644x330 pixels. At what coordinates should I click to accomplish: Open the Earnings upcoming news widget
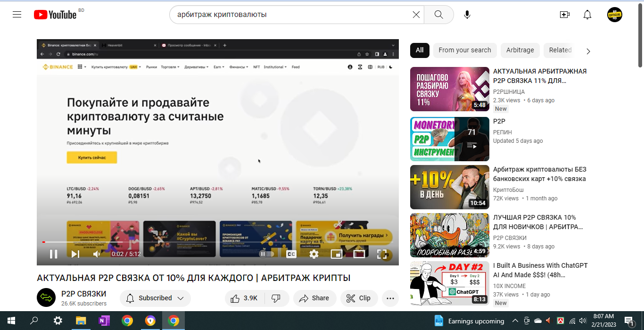click(x=469, y=321)
